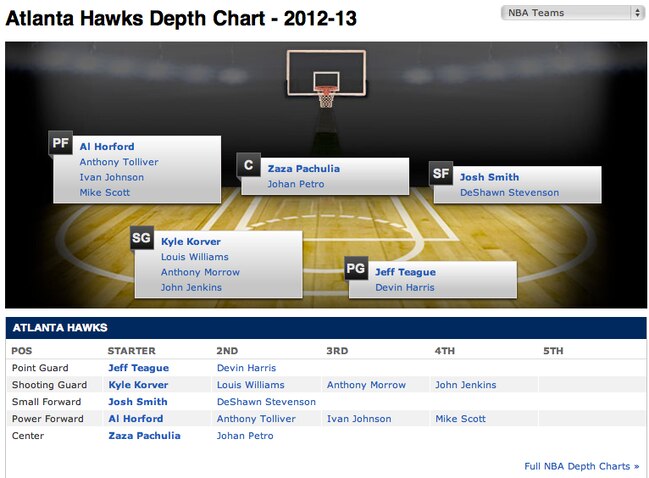Open Full NBA Depth Charts link

click(x=582, y=466)
